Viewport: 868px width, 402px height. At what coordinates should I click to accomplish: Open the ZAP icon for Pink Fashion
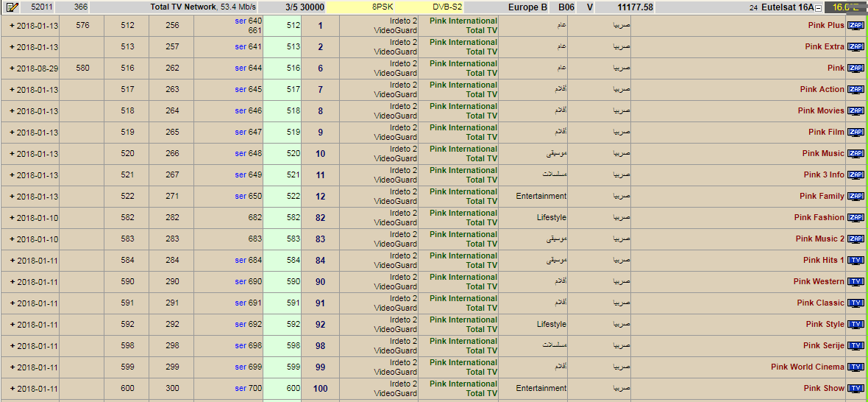[855, 218]
